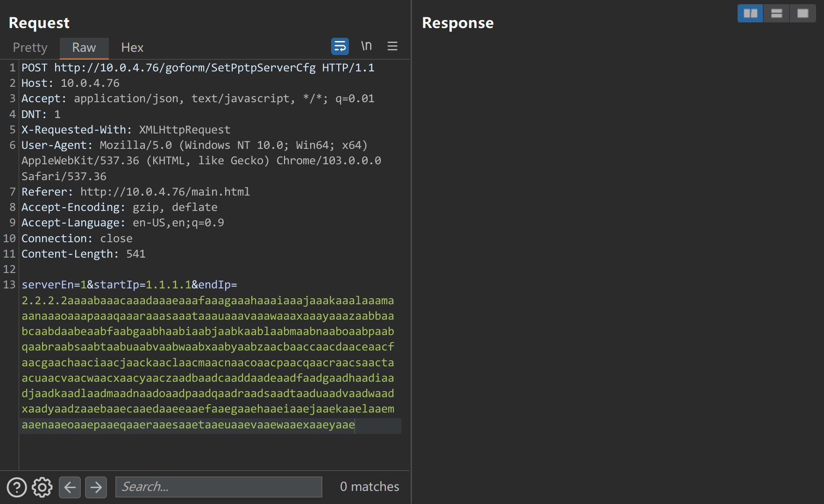This screenshot has height=504, width=824.
Task: Click Accept-Language header line
Action: (123, 223)
